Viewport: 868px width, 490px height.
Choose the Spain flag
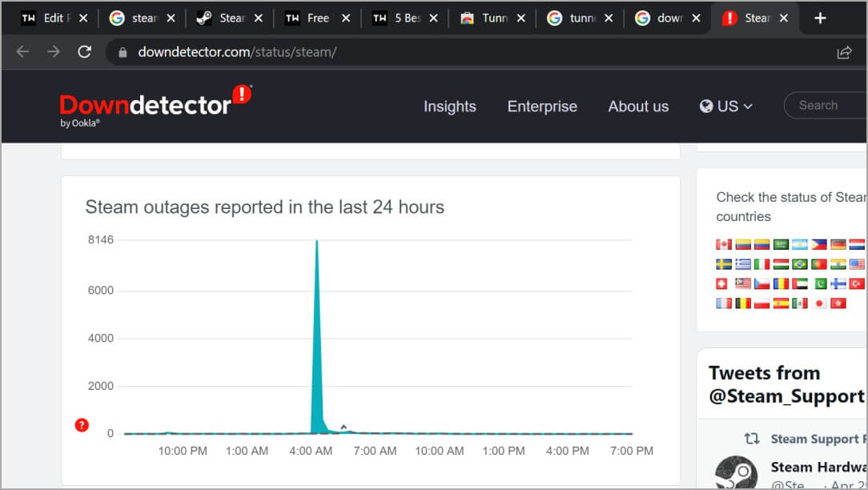[781, 303]
